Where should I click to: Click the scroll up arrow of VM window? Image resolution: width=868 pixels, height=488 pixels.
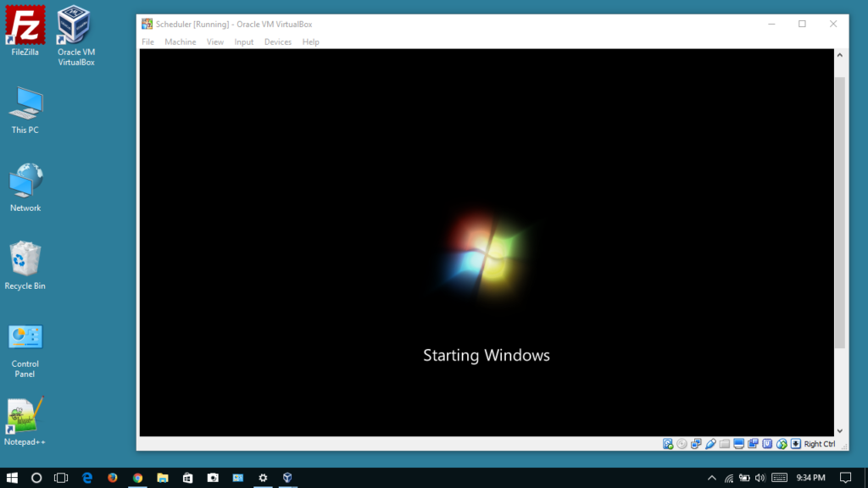coord(840,55)
